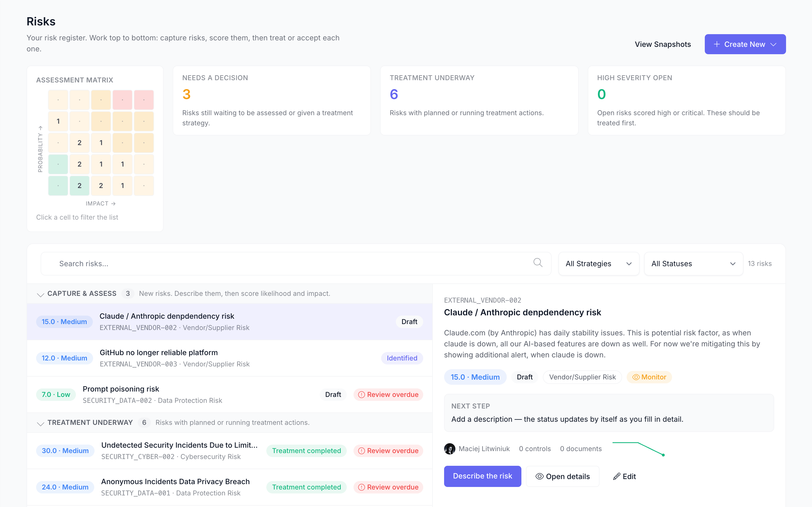Viewport: 812px width, 507px height.
Task: Collapse the Treatment Underway section
Action: coord(40,423)
